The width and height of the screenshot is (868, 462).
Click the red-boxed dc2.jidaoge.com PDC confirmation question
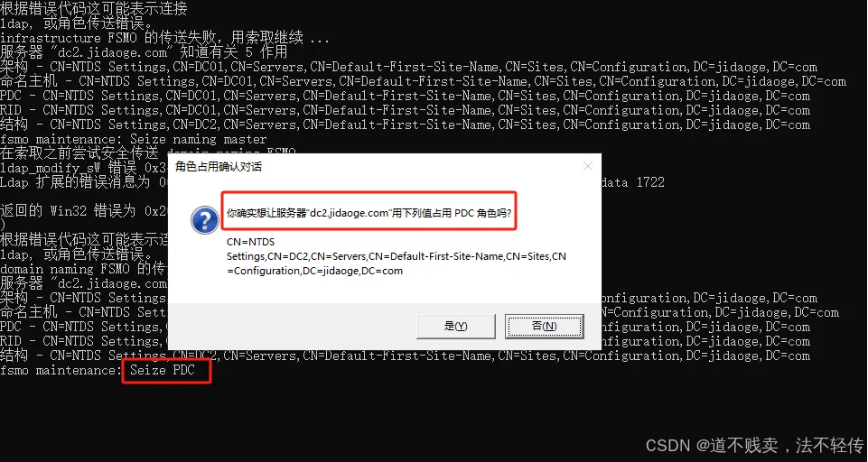pos(369,213)
